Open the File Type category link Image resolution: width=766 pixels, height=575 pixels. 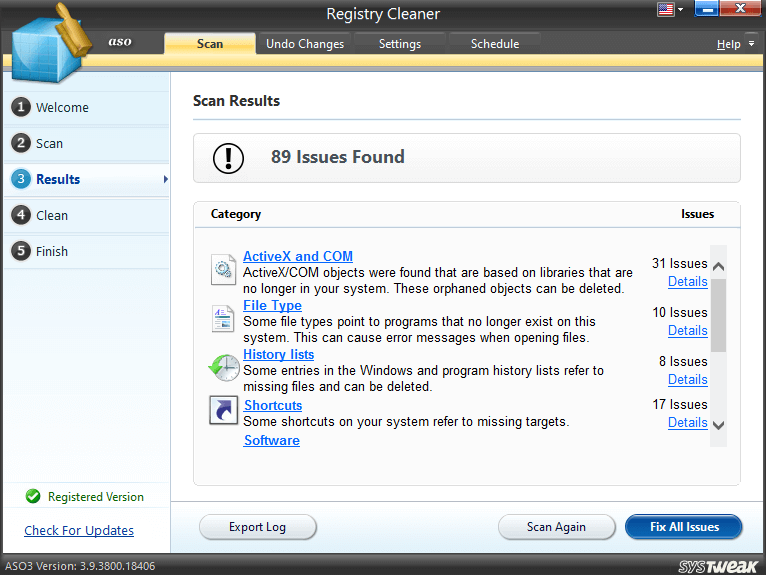(x=273, y=305)
